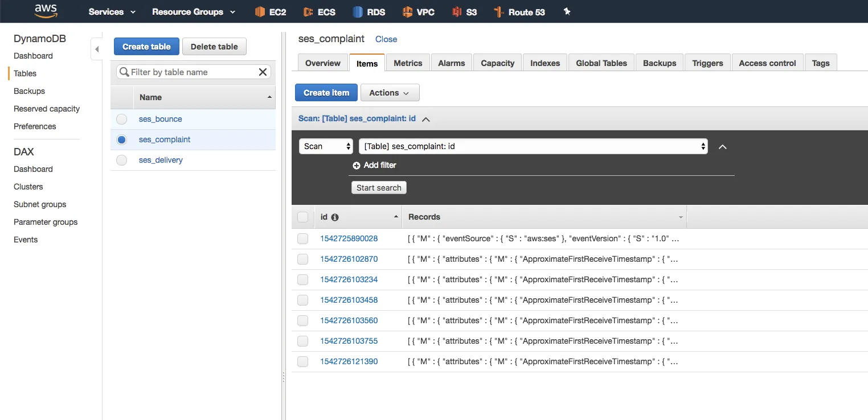Click the AWS logo in the header
The width and height of the screenshot is (868, 420).
(46, 11)
